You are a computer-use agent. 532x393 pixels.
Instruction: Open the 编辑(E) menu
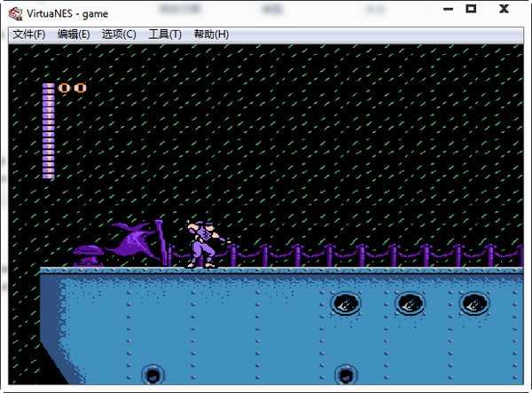74,35
